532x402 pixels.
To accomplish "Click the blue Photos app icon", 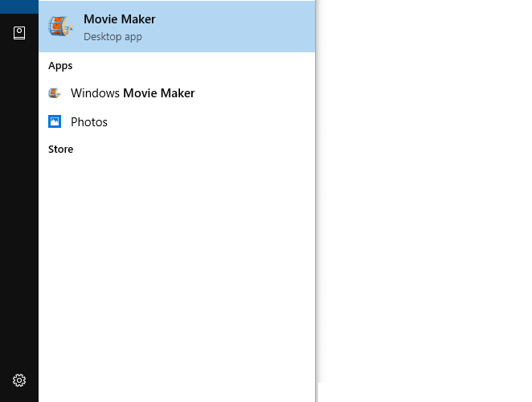I will click(x=55, y=121).
